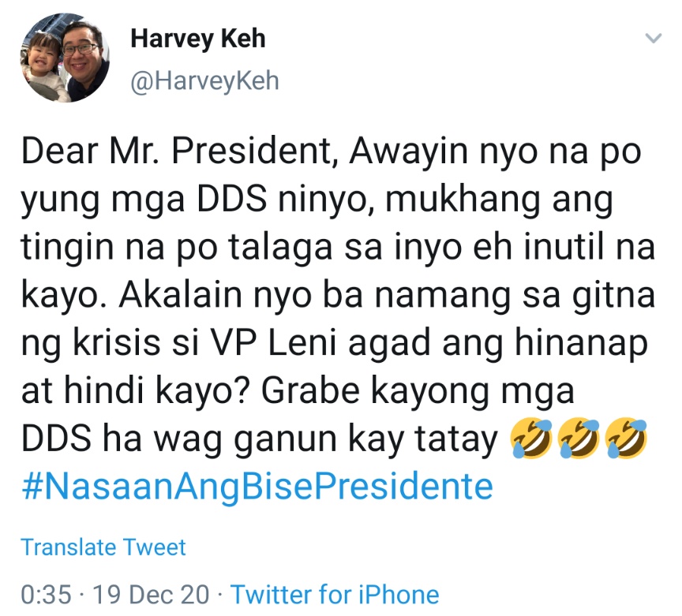Open the Harvey Keh display name

(197, 38)
